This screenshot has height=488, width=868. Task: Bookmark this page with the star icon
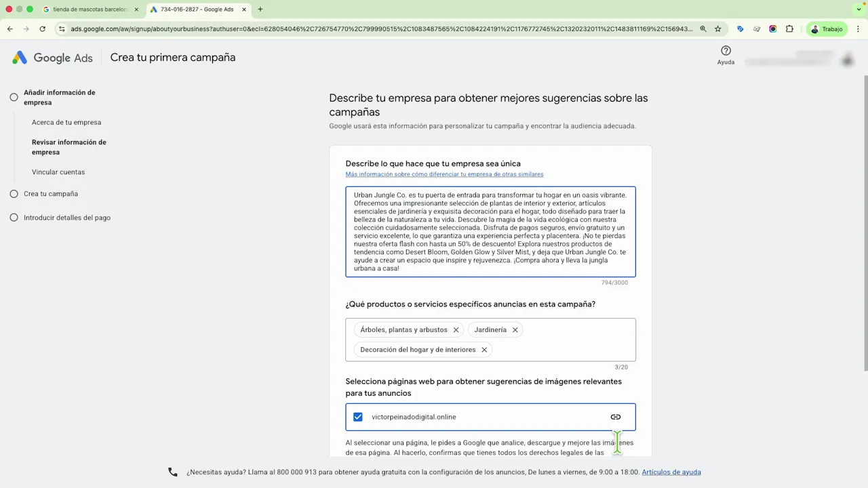coord(717,29)
